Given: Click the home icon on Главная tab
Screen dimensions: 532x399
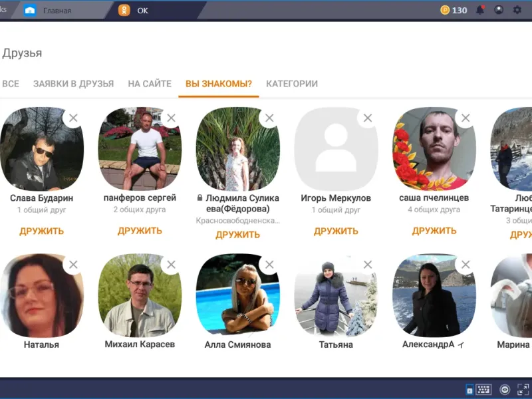Looking at the screenshot, I should point(30,11).
